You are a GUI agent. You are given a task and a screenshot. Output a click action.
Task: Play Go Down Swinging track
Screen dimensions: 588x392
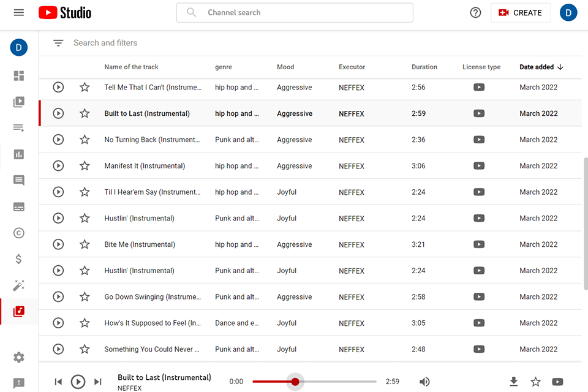[58, 296]
